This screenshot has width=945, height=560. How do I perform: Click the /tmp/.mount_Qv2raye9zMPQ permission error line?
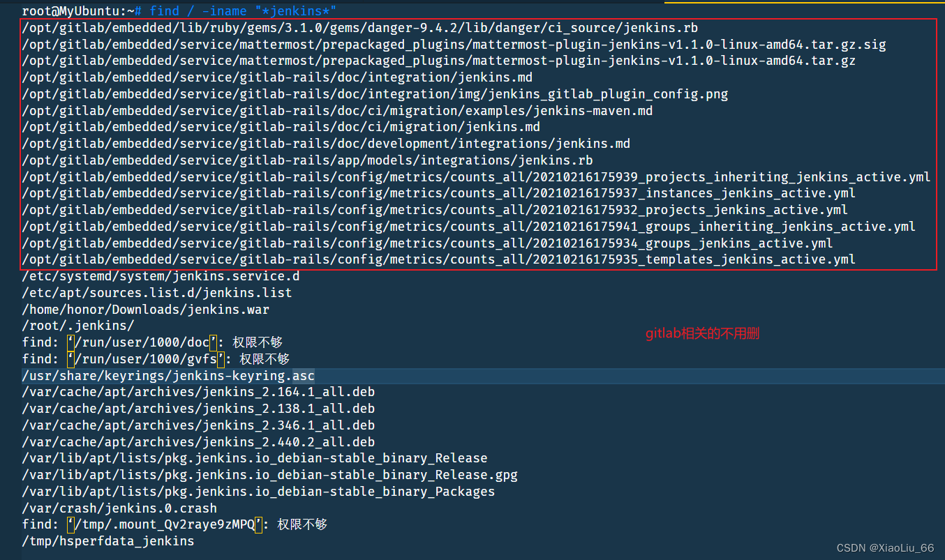click(x=174, y=524)
